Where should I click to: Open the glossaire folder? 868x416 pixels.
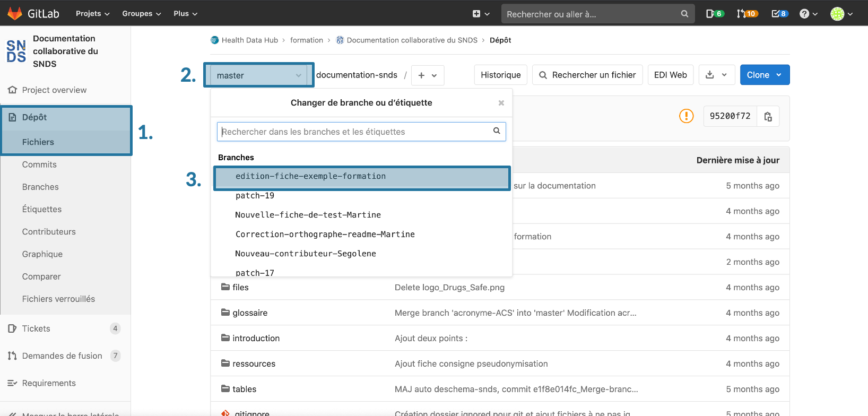coord(250,313)
